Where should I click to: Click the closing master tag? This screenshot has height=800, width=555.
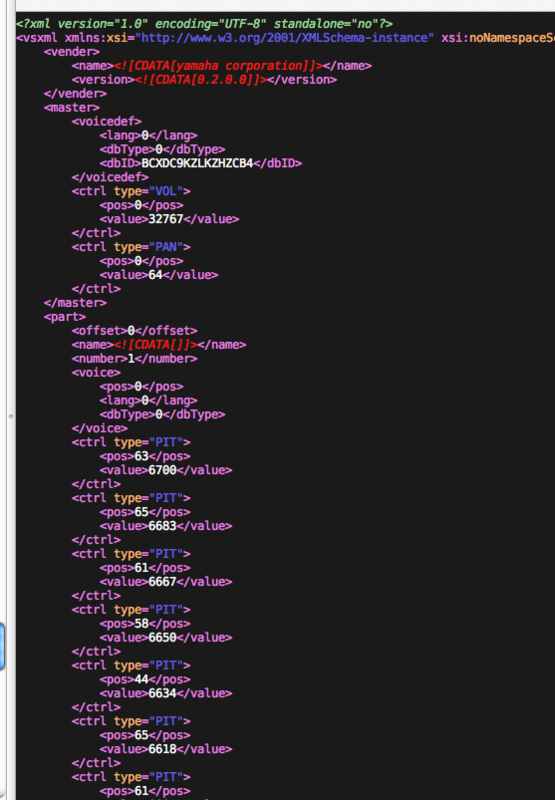pyautogui.click(x=75, y=303)
